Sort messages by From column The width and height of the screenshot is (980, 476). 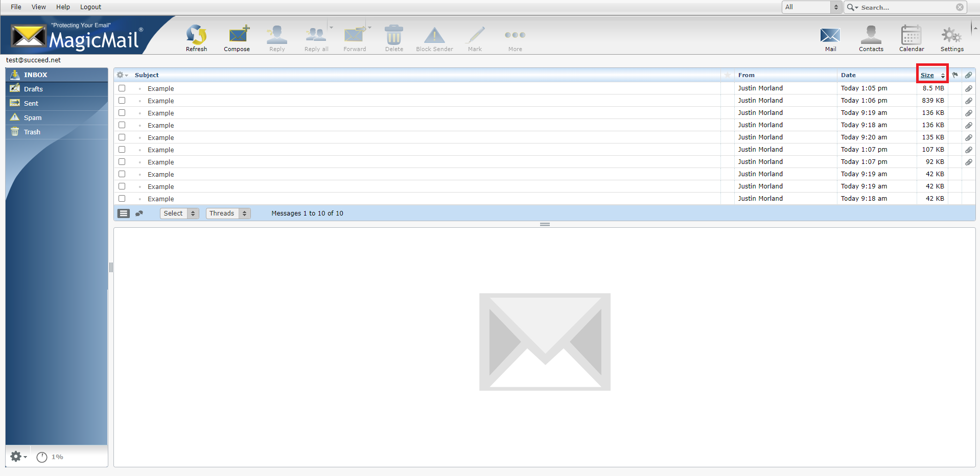coord(746,75)
